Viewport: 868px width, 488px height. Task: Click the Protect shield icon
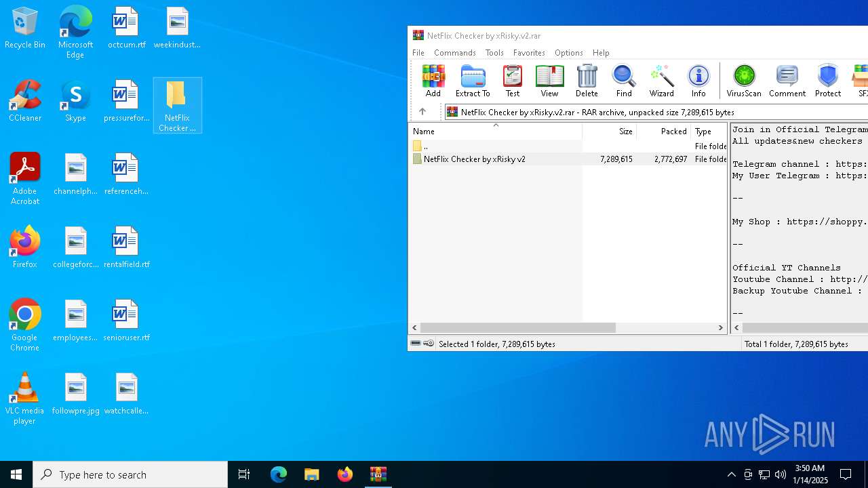[x=828, y=81]
